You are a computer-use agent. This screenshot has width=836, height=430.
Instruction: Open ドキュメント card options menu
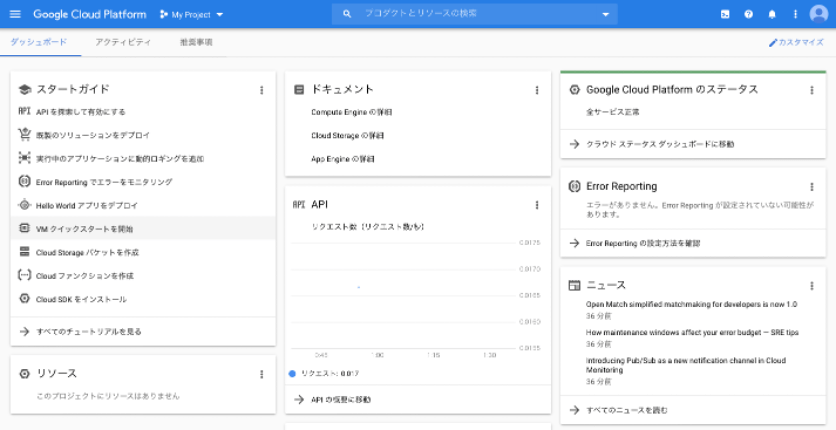(x=537, y=90)
